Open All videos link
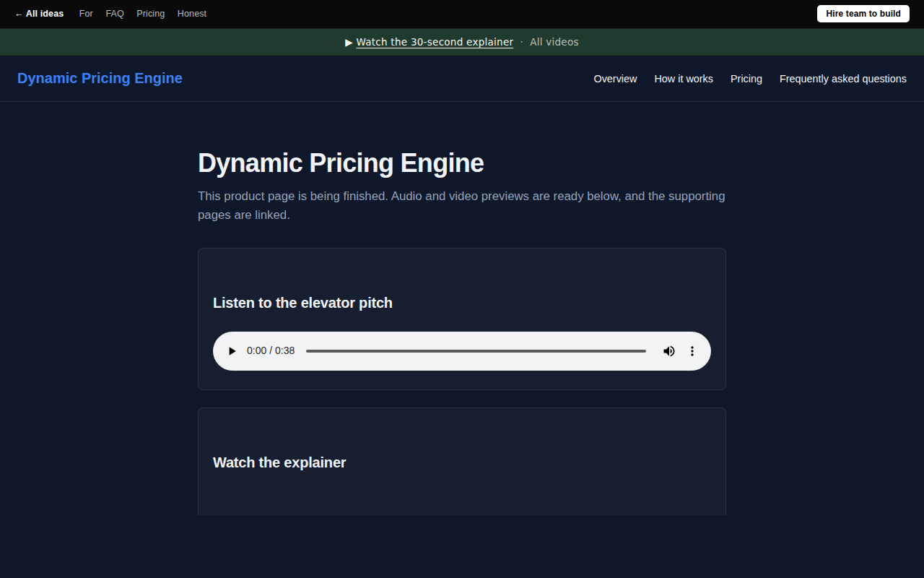924x578 pixels. tap(554, 42)
